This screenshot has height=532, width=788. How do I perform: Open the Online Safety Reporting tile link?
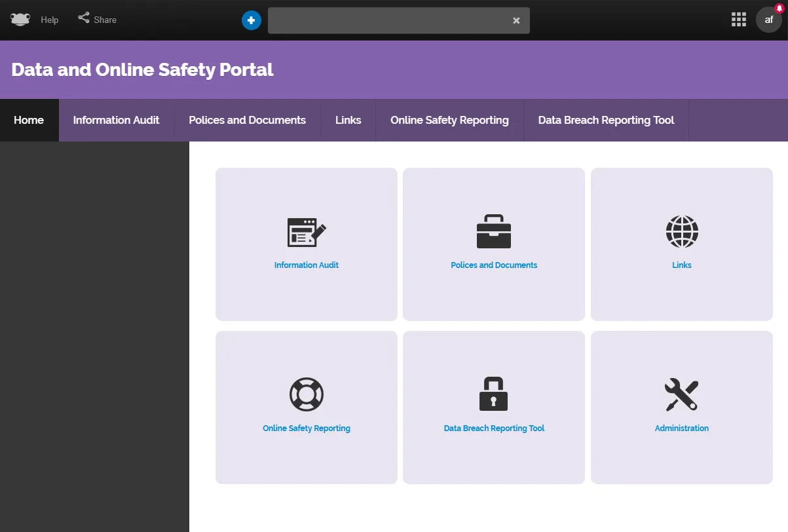[x=307, y=428]
